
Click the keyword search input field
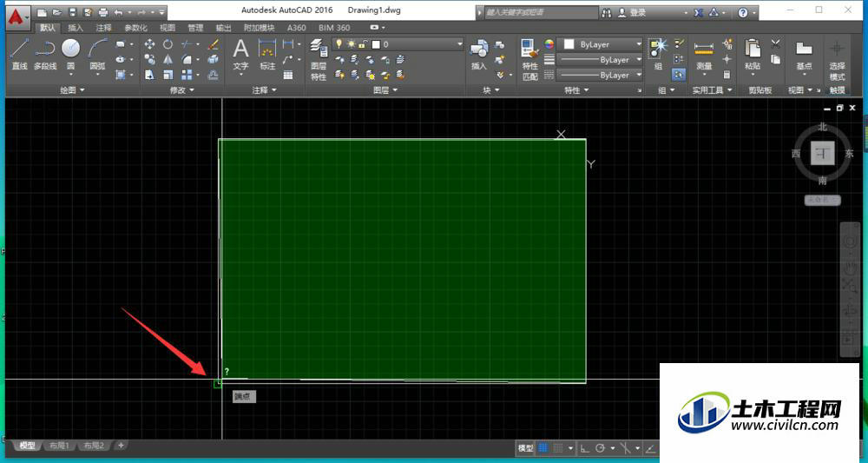coord(541,12)
